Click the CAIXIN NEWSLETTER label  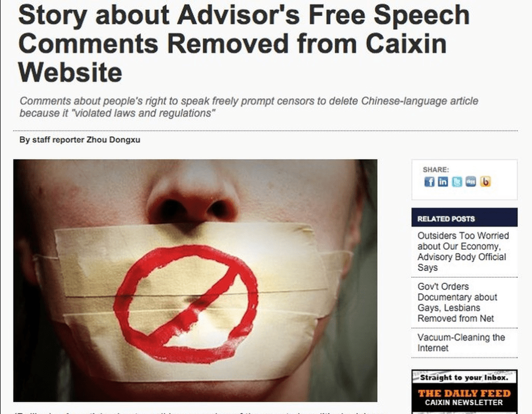(464, 403)
